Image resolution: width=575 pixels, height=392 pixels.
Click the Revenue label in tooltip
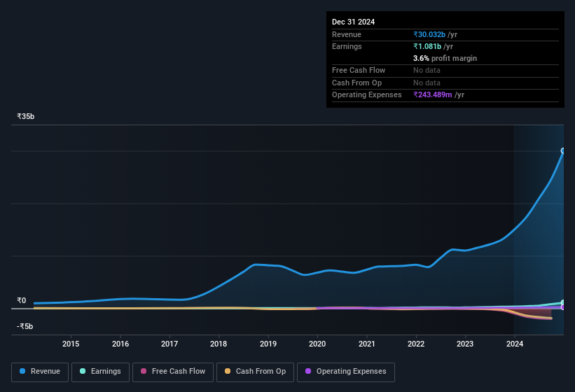pos(347,34)
